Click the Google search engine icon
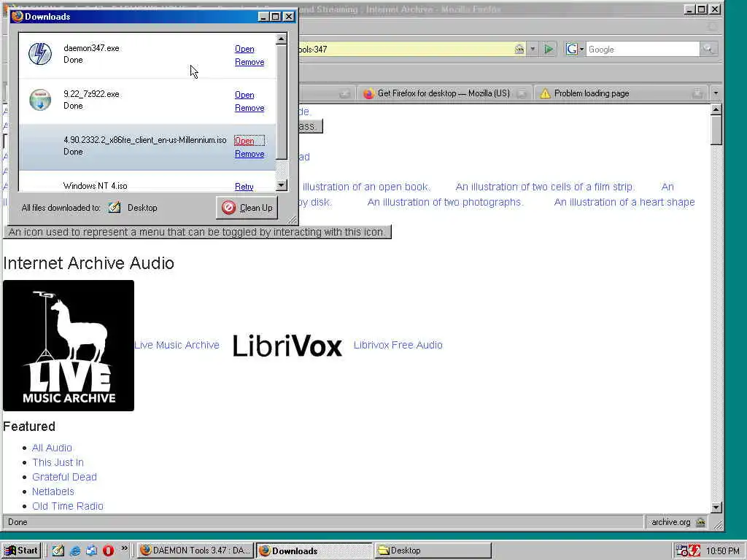Image resolution: width=747 pixels, height=560 pixels. pos(572,49)
